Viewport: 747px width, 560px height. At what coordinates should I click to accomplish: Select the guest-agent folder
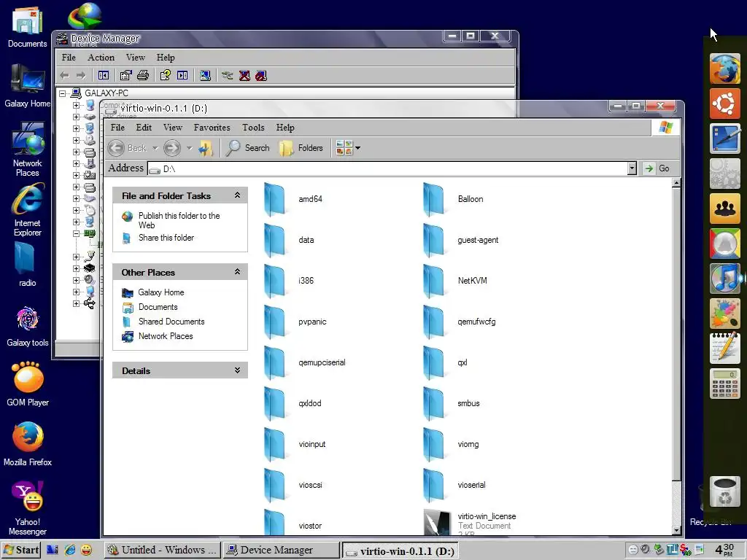tap(461, 240)
